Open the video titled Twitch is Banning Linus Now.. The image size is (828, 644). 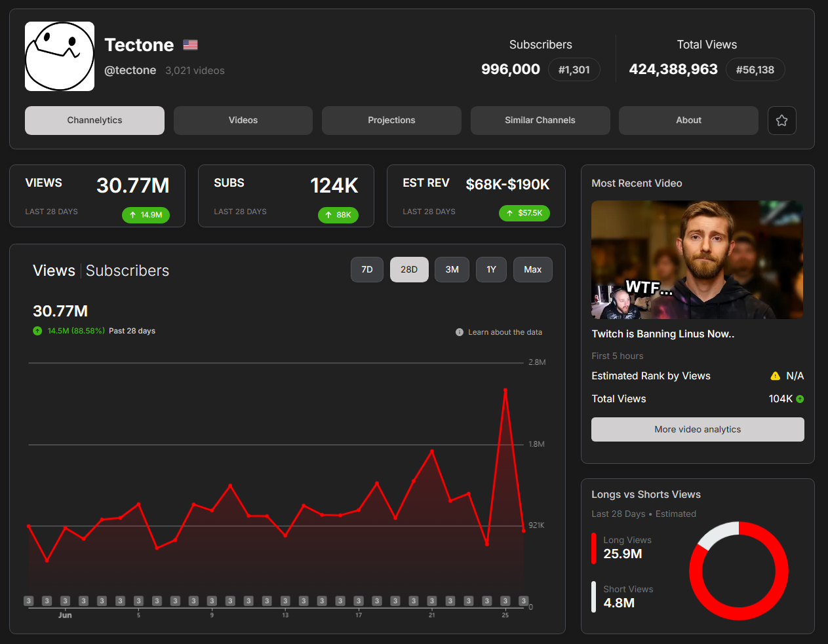(663, 334)
